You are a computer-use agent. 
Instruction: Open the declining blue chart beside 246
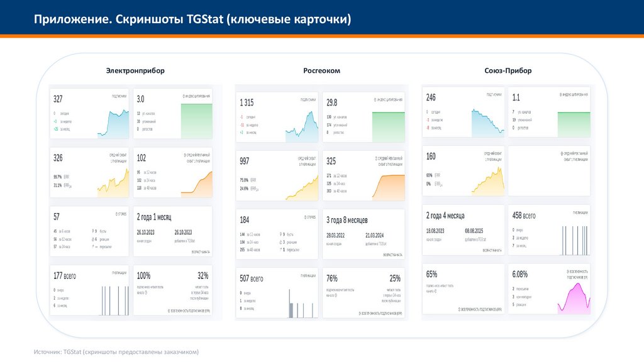(487, 123)
